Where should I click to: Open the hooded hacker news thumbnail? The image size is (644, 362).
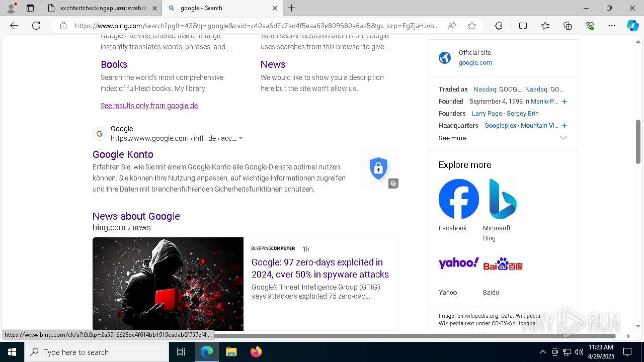[168, 284]
